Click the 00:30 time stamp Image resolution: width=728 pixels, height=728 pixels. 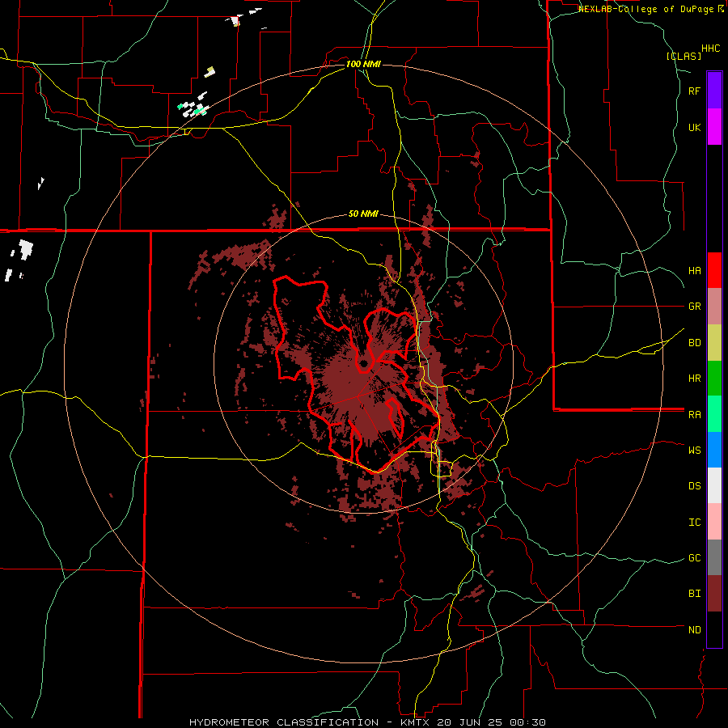coord(527,722)
